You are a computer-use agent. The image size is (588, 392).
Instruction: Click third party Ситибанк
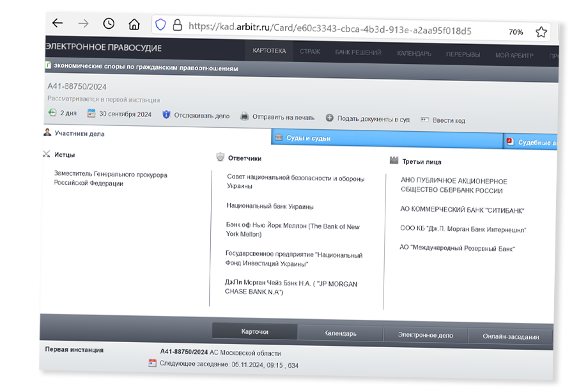462,210
